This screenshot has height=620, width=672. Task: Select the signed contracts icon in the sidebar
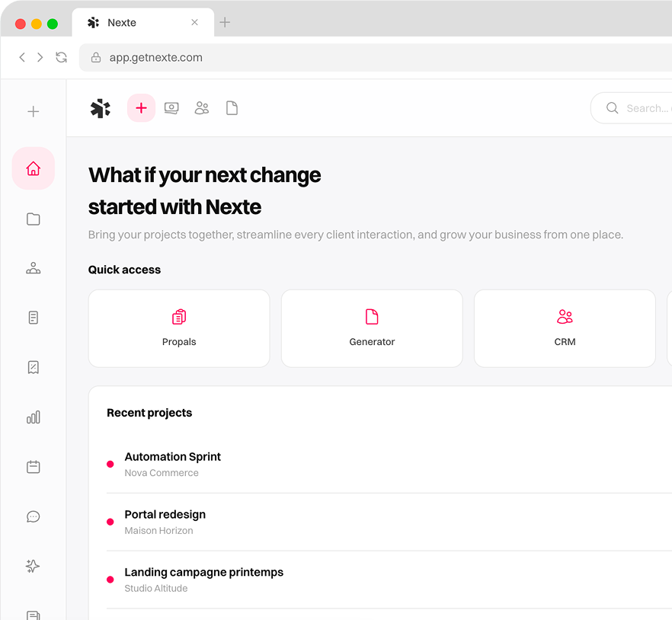[33, 367]
